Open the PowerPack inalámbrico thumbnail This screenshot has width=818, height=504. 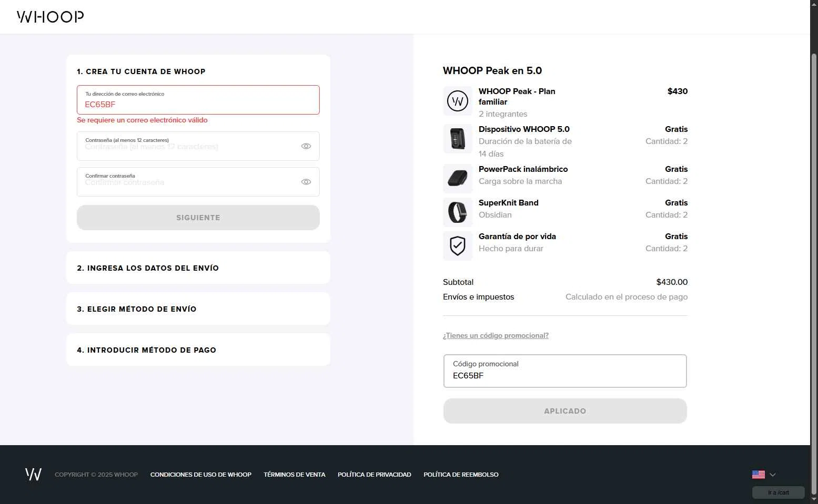[458, 179]
